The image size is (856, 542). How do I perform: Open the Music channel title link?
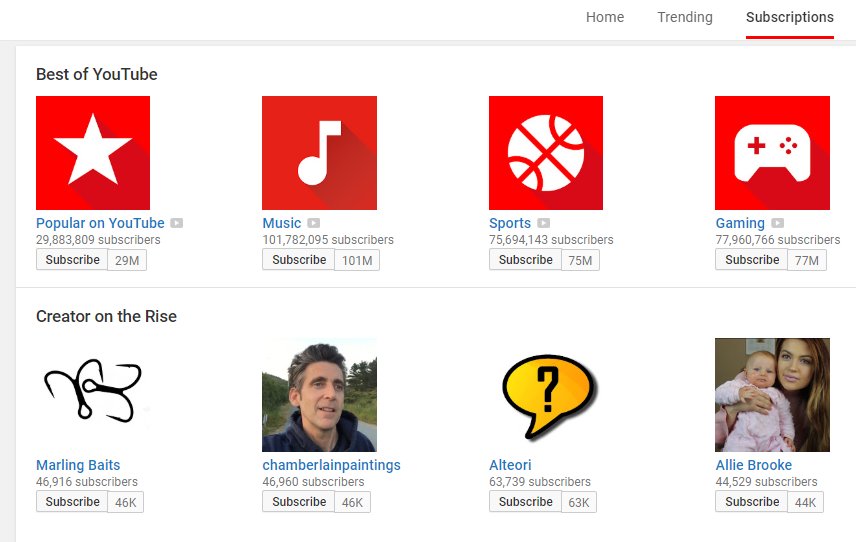(x=282, y=223)
